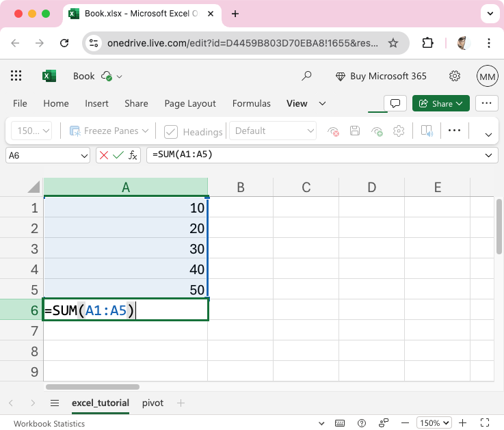Open the Microsoft 365 app launcher grid
The width and height of the screenshot is (504, 430).
pos(16,76)
